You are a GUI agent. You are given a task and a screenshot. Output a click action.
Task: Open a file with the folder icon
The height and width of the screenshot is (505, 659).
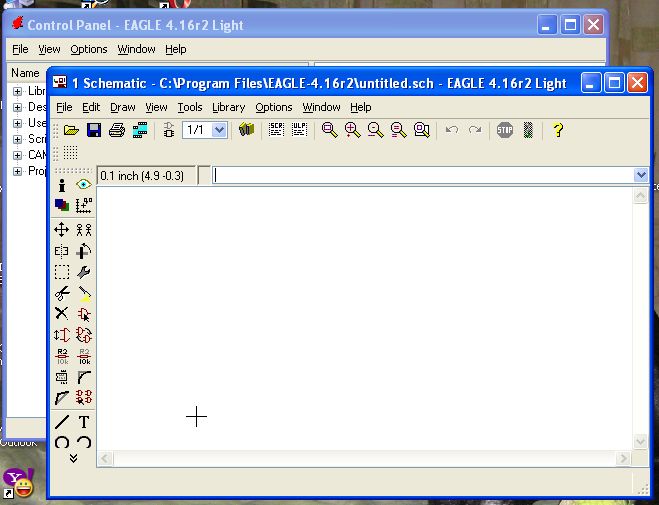[71, 130]
